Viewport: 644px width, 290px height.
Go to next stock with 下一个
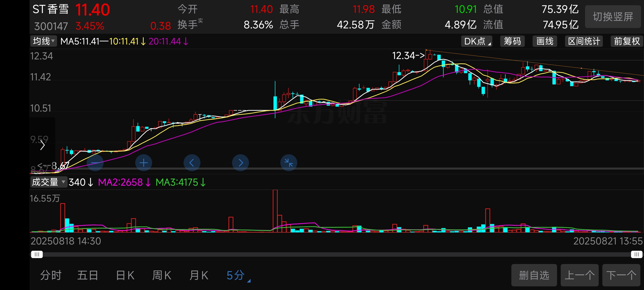621,275
